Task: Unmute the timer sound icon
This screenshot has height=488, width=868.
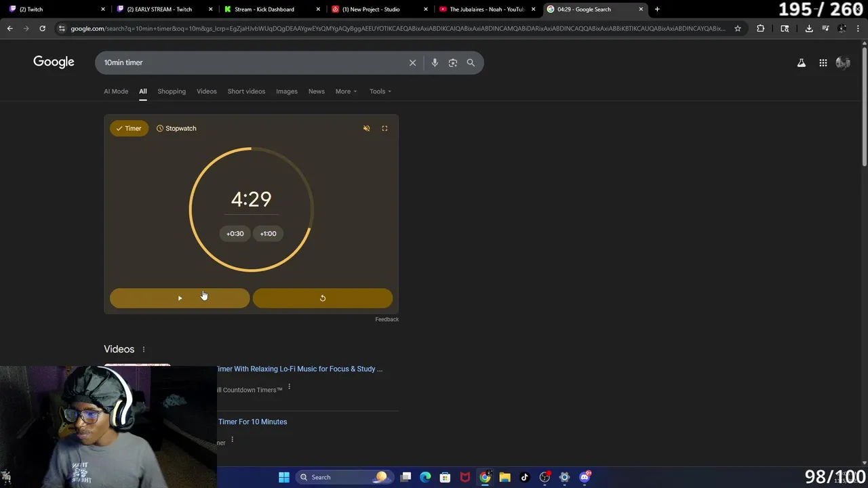Action: (366, 128)
